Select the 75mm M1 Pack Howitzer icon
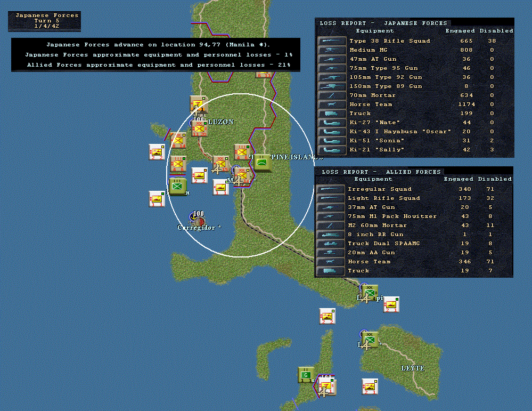This screenshot has width=532, height=411. click(x=331, y=216)
